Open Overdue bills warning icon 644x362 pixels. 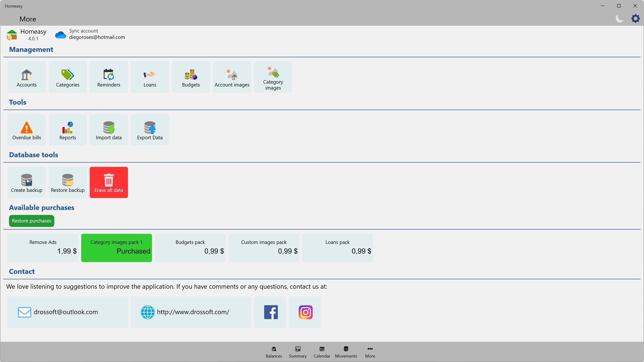(26, 127)
